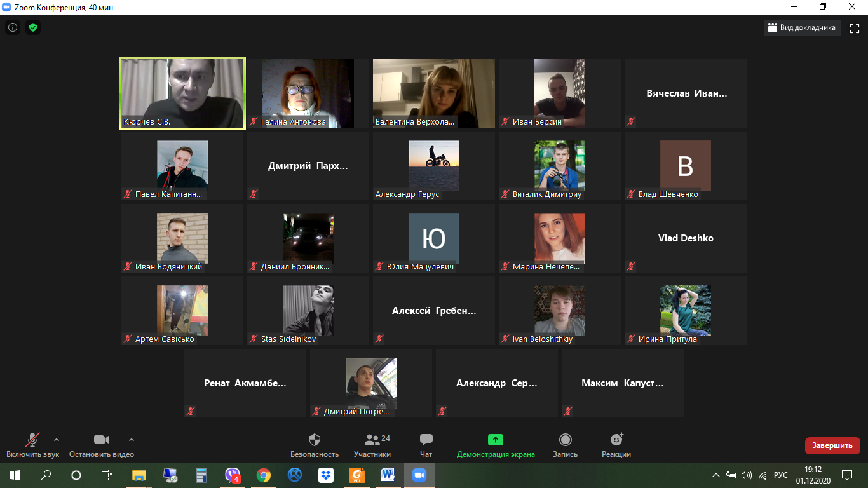Click Павел Капитанн's profile picture

[182, 166]
